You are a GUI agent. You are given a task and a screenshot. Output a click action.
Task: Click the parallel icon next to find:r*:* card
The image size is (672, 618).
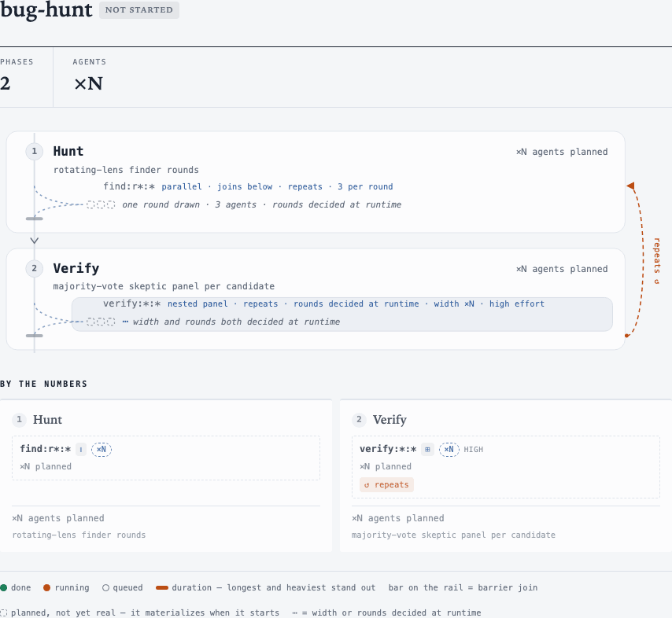(x=81, y=449)
